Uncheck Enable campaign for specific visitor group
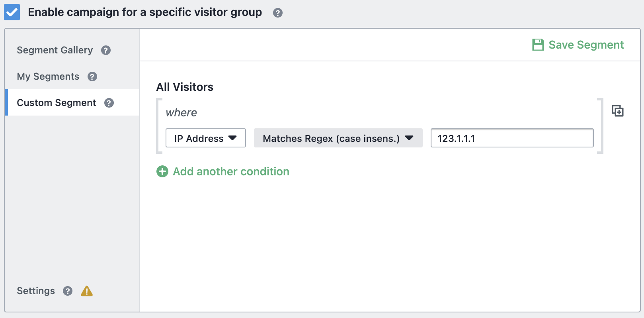 [x=12, y=12]
